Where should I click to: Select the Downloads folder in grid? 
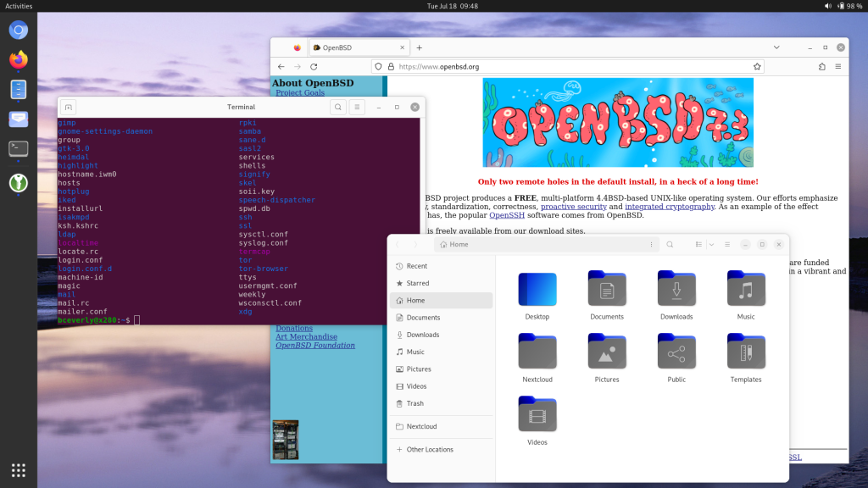tap(676, 289)
